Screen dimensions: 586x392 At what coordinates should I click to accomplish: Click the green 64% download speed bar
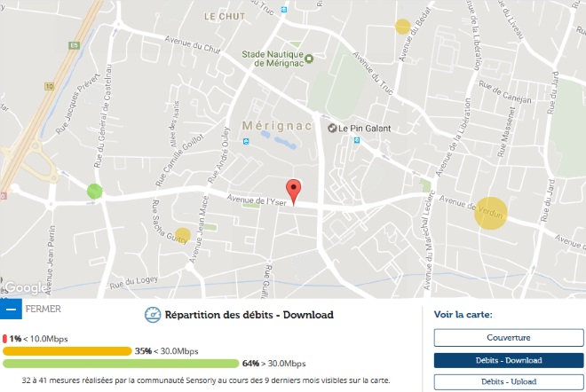click(x=121, y=364)
